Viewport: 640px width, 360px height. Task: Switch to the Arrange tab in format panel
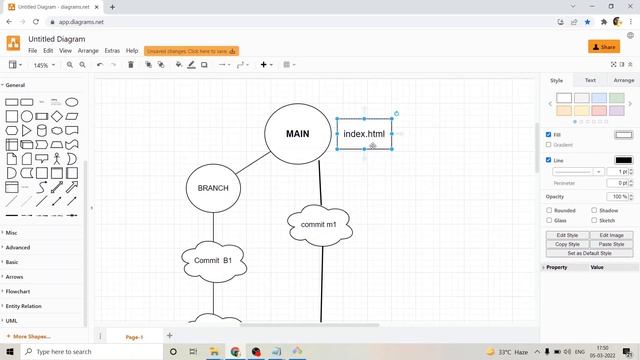(624, 80)
